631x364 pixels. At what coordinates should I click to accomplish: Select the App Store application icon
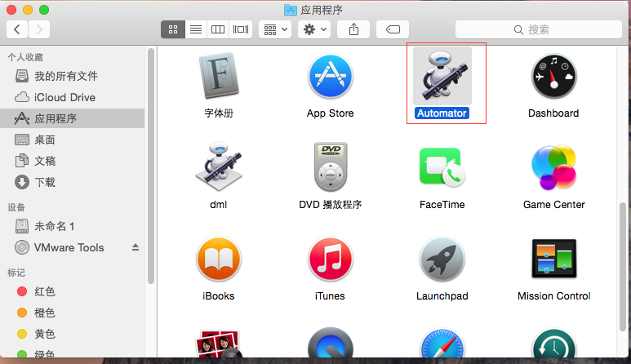330,77
